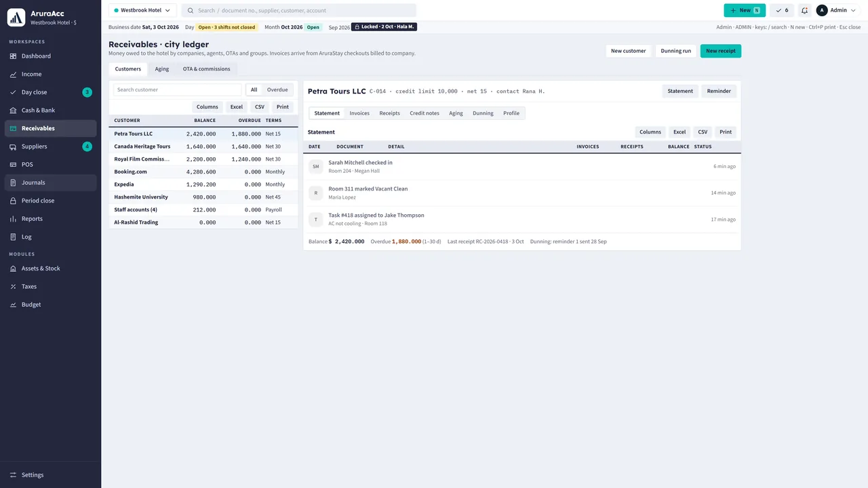Export the customer list to Excel

pyautogui.click(x=237, y=107)
